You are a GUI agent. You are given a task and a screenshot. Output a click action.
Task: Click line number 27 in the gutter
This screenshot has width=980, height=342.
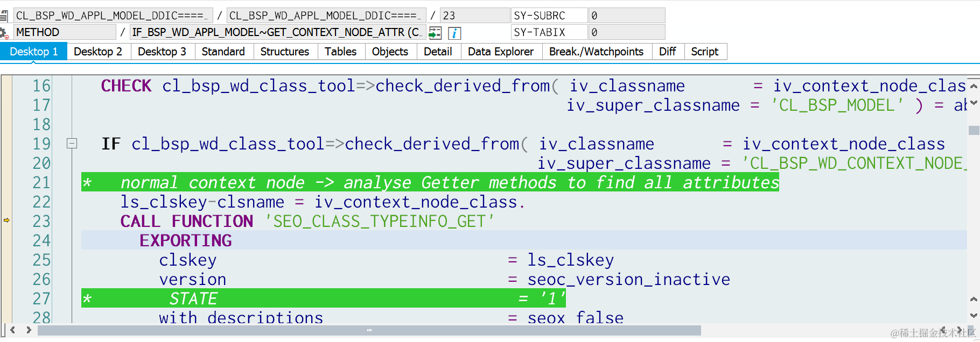pos(41,298)
